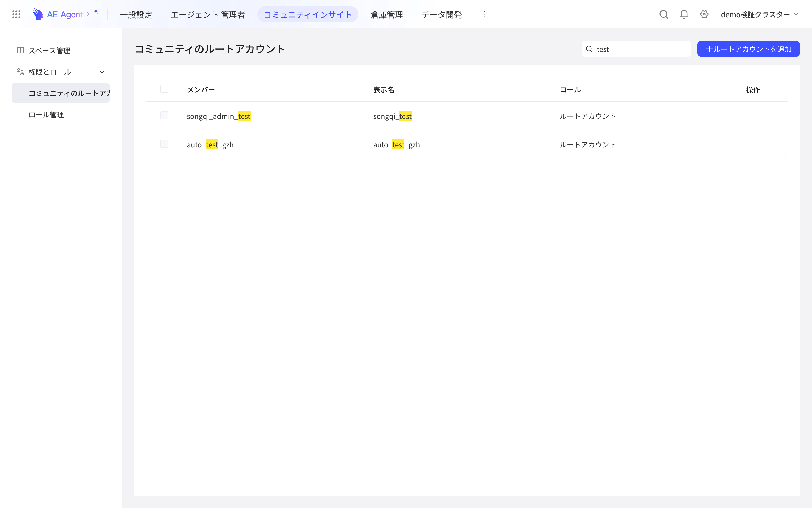The image size is (812, 508).
Task: Open the settings gear icon
Action: (704, 14)
